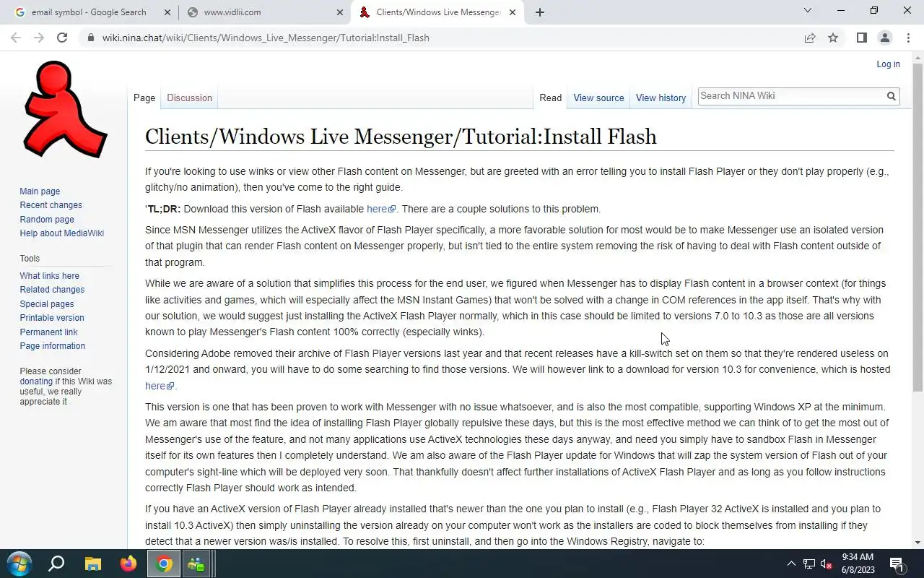
Task: Open the tab search dropdown arrow
Action: click(x=807, y=11)
